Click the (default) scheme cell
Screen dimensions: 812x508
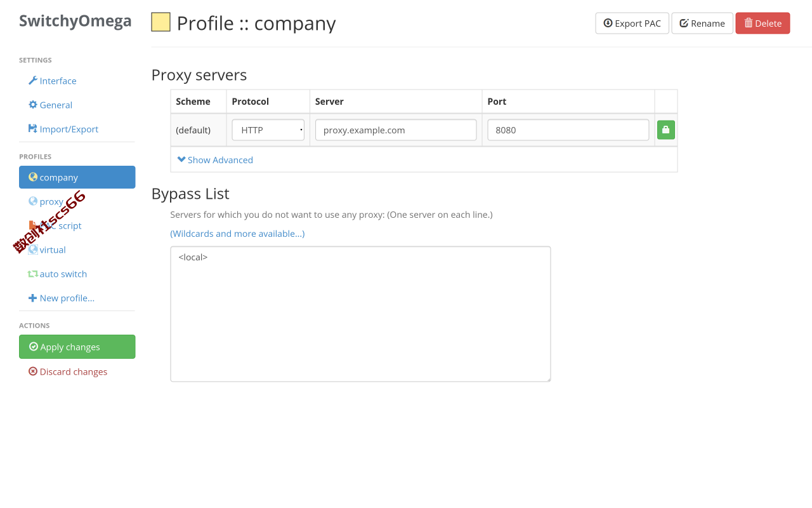tap(199, 130)
